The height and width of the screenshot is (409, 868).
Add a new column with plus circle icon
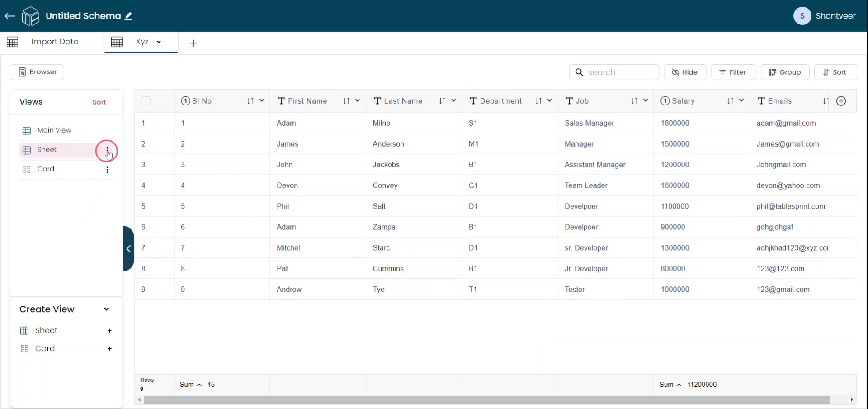[x=841, y=101]
